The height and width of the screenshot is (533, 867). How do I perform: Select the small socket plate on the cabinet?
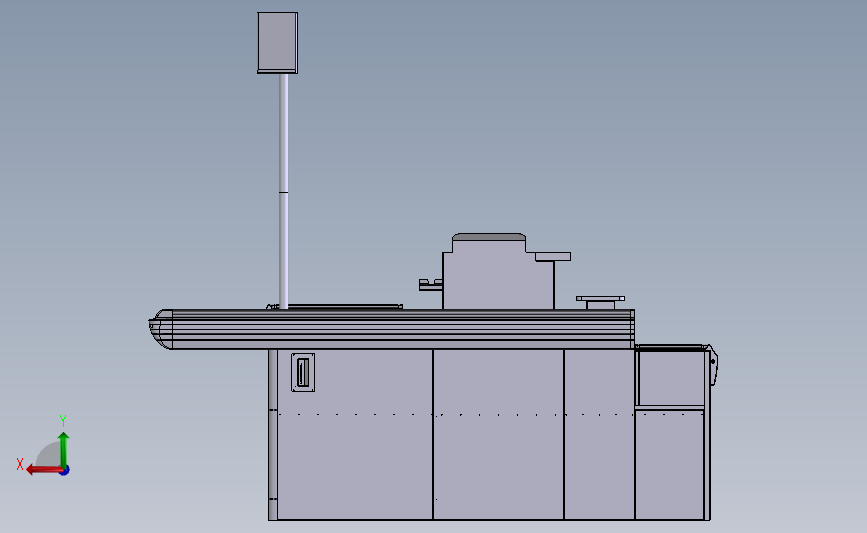[303, 373]
